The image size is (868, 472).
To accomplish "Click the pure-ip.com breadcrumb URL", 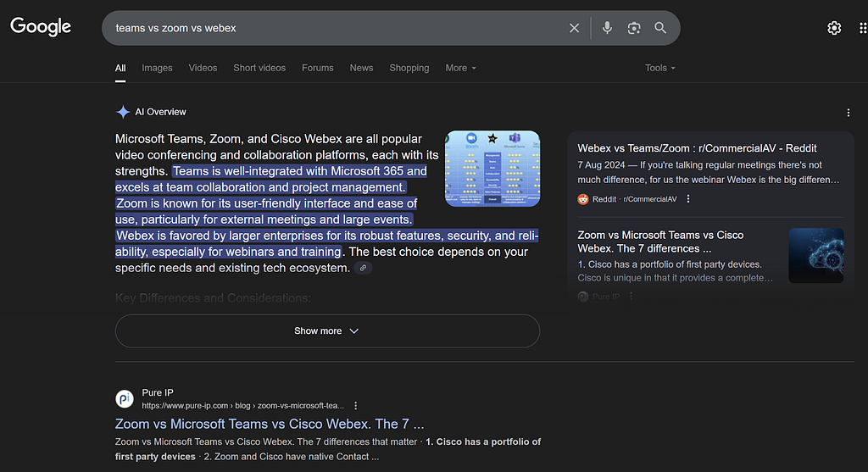I will [242, 406].
